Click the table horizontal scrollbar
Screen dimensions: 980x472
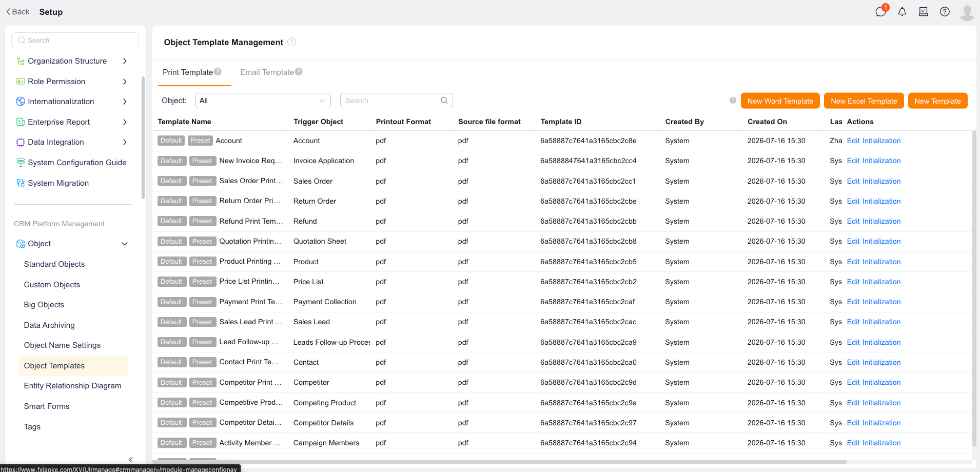[x=500, y=462]
